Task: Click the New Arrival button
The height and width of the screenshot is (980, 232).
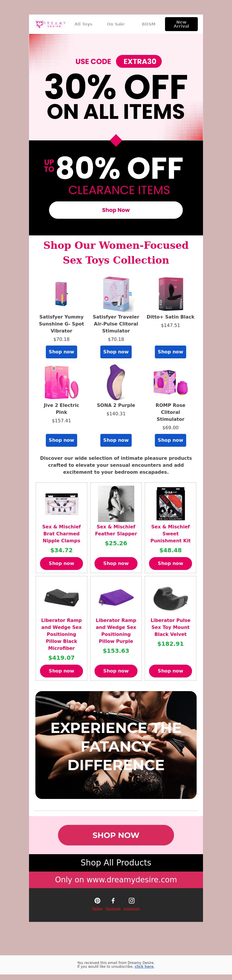Action: (x=181, y=24)
